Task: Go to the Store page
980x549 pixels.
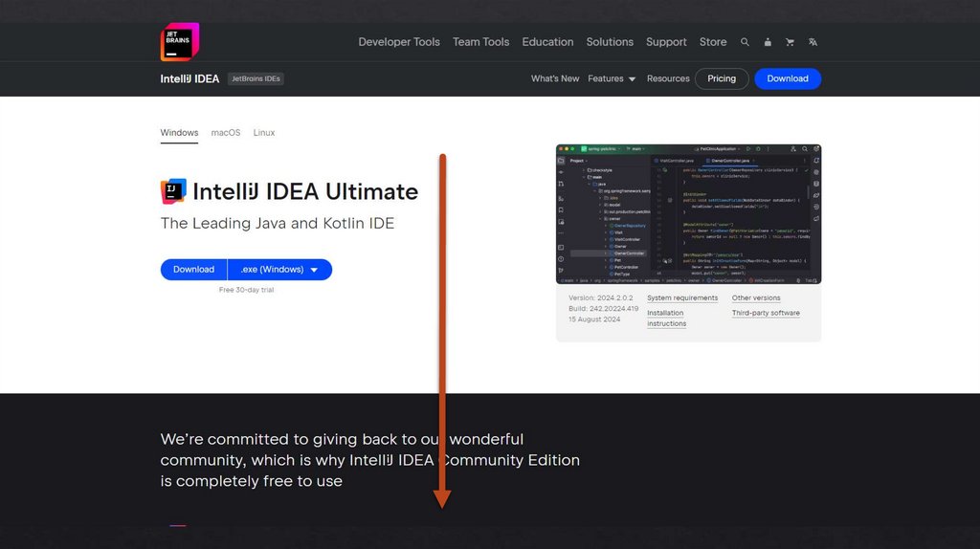Action: [712, 42]
